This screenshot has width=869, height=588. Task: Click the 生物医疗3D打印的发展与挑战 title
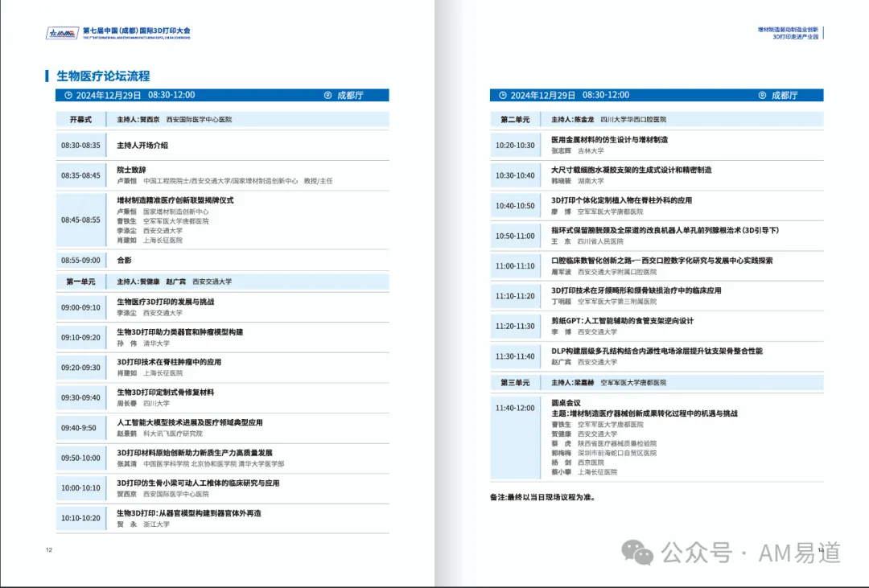[x=165, y=302]
